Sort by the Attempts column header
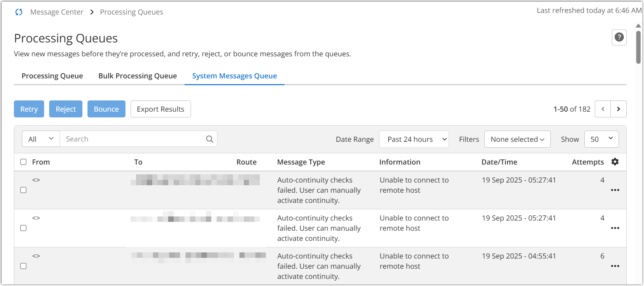 click(588, 162)
